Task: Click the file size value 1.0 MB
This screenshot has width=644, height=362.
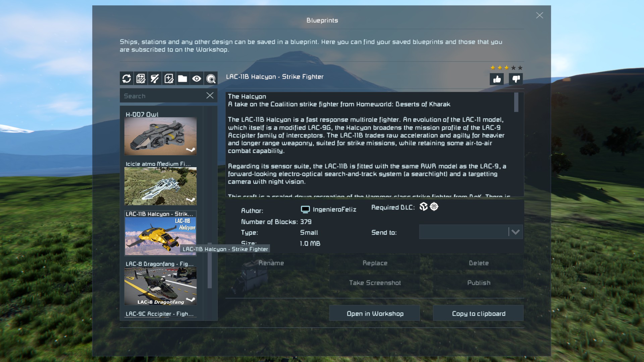Action: (310, 243)
